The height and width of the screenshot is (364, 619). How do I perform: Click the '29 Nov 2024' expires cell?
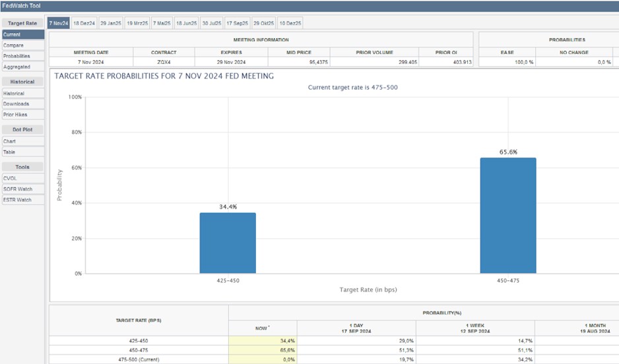[232, 62]
